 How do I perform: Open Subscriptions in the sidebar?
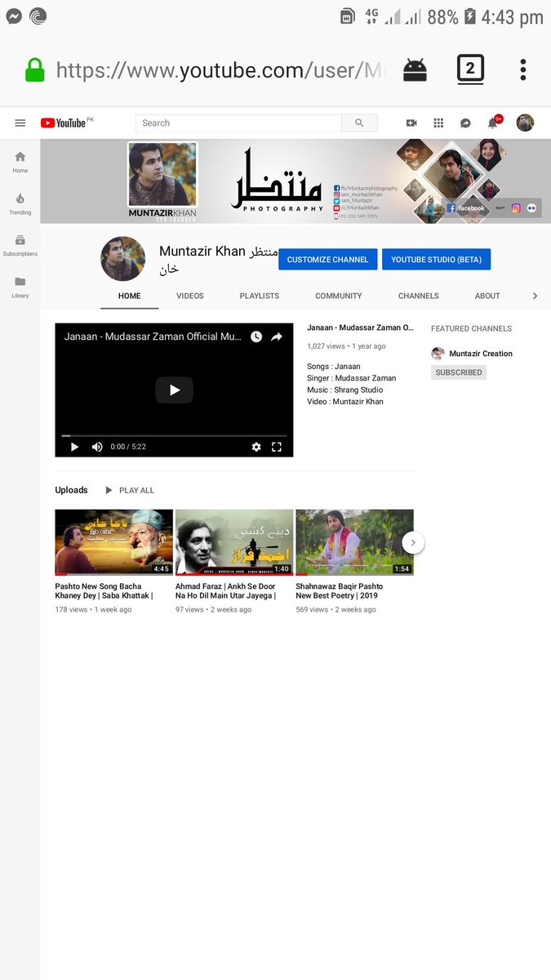pyautogui.click(x=20, y=245)
